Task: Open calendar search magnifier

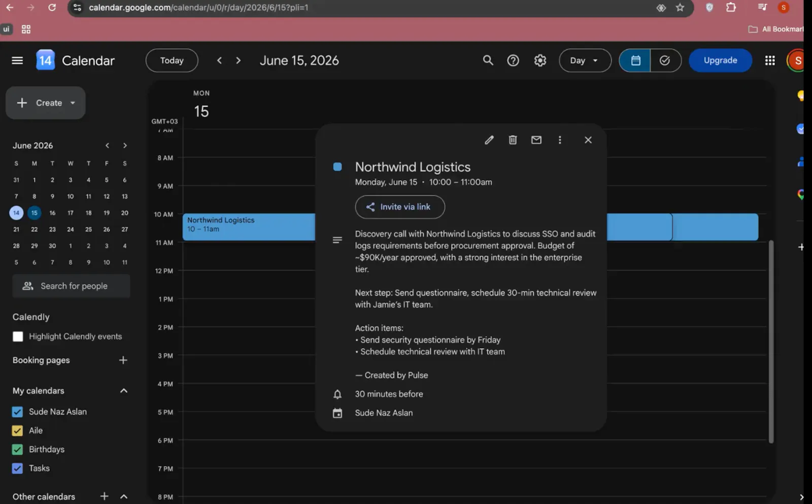Action: [x=488, y=60]
